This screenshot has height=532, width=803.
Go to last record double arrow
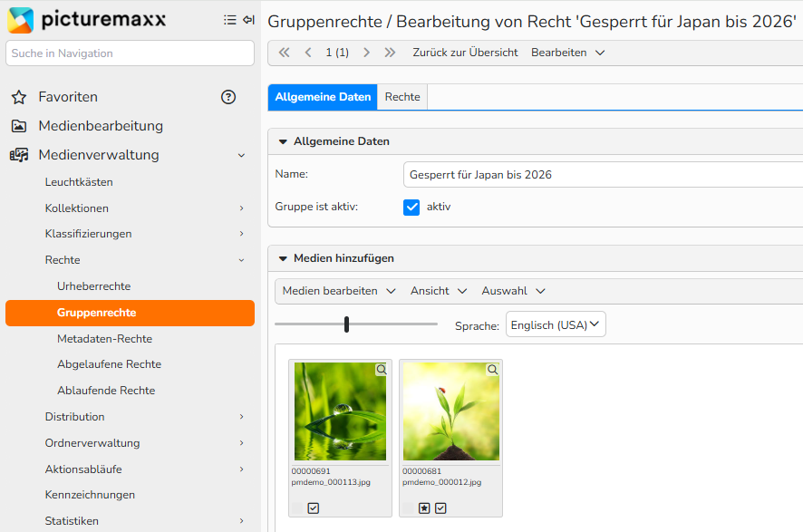(x=390, y=53)
